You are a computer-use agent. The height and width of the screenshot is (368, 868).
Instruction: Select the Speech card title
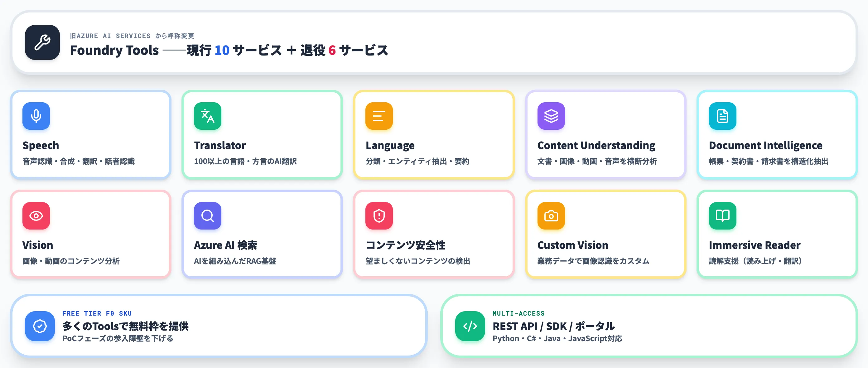[x=41, y=145]
